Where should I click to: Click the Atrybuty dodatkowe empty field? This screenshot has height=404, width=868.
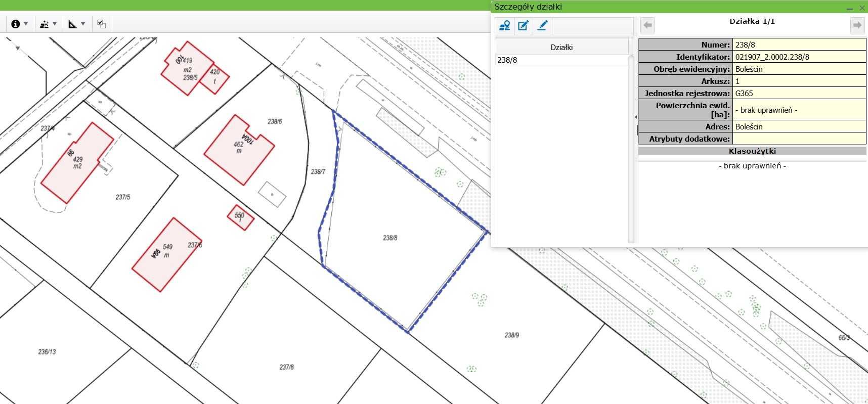(x=799, y=139)
